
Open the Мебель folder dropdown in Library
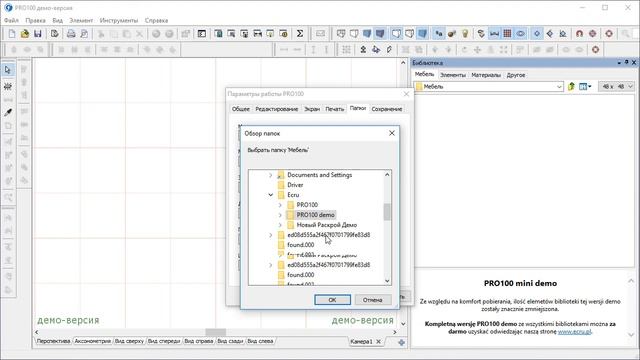click(x=559, y=87)
